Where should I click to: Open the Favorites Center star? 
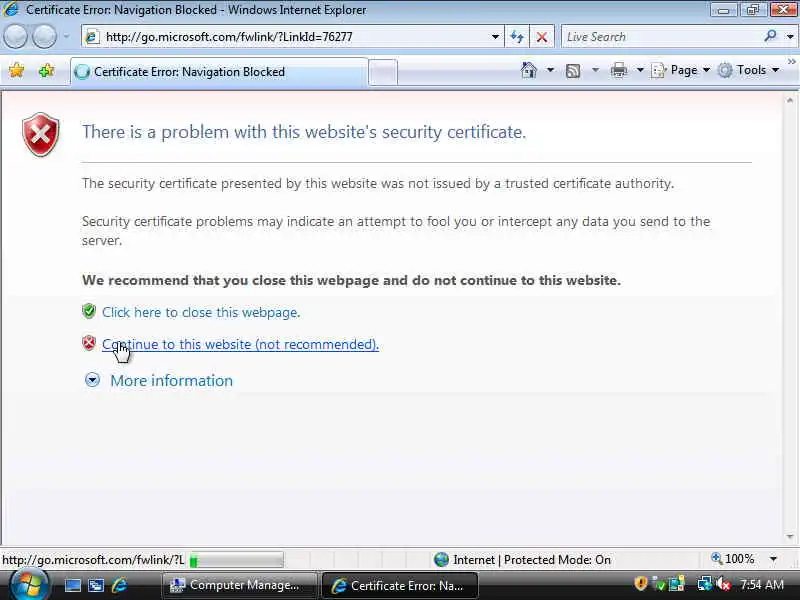coord(16,70)
